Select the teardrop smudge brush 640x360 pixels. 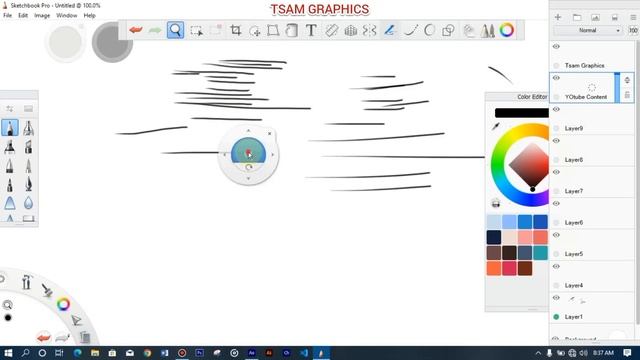click(x=28, y=203)
